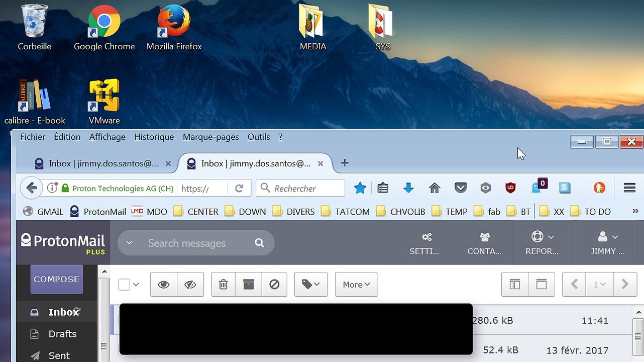Mark selected messages as spam
This screenshot has height=362, width=644.
[274, 285]
